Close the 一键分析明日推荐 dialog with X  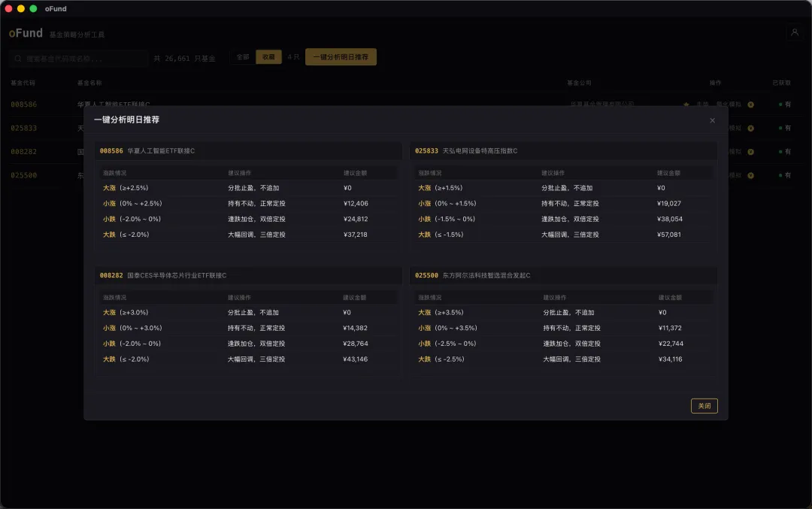[x=712, y=120]
